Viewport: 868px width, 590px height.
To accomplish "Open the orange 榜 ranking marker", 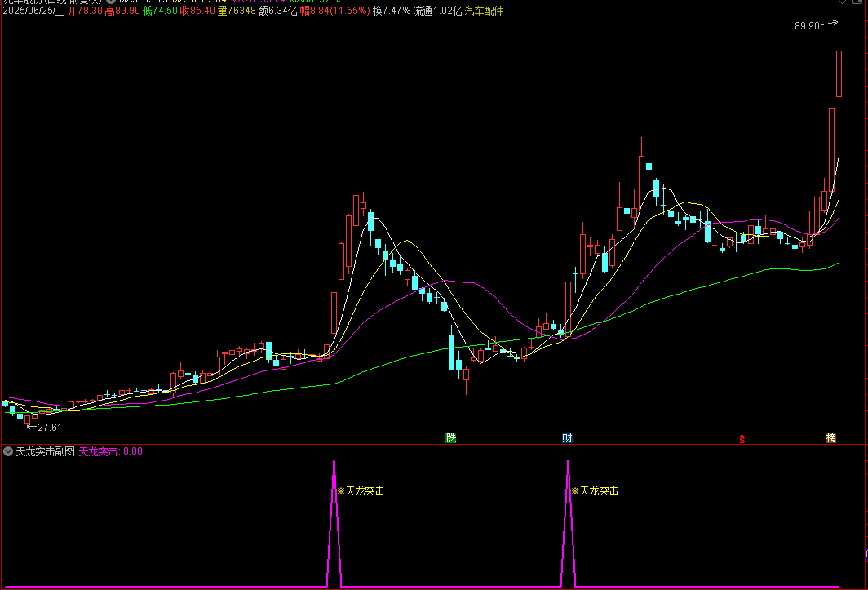I will point(831,438).
